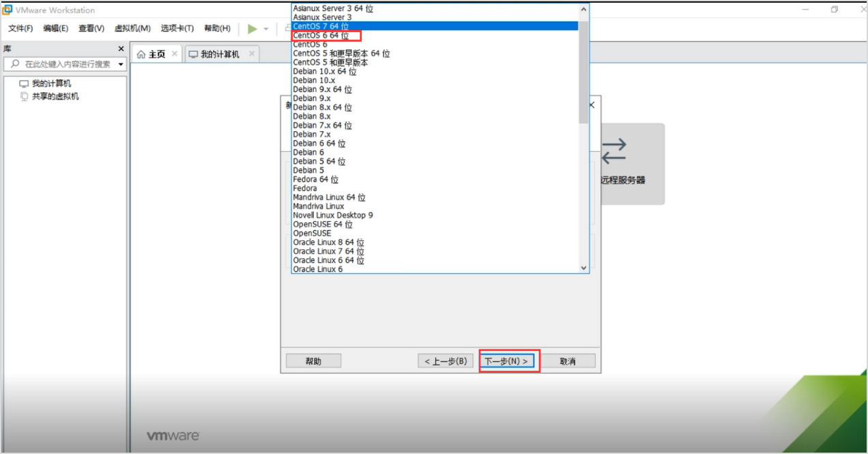Choose Debian 8.x 64 位 from list
The width and height of the screenshot is (868, 454).
tap(435, 107)
